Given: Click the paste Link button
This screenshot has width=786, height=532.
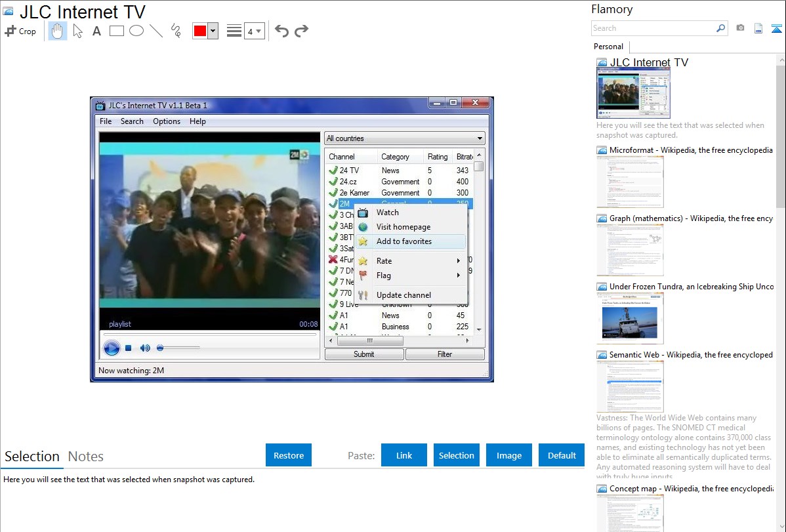Looking at the screenshot, I should [404, 455].
